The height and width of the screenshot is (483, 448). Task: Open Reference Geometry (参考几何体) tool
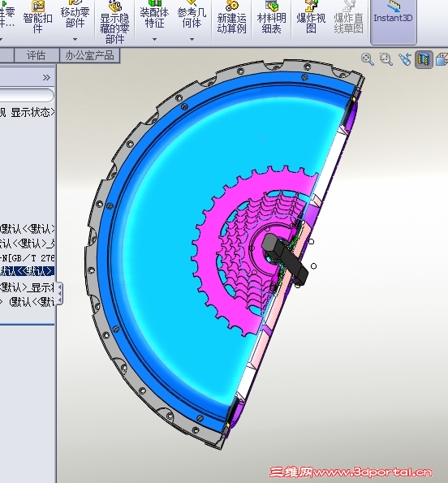pyautogui.click(x=192, y=15)
